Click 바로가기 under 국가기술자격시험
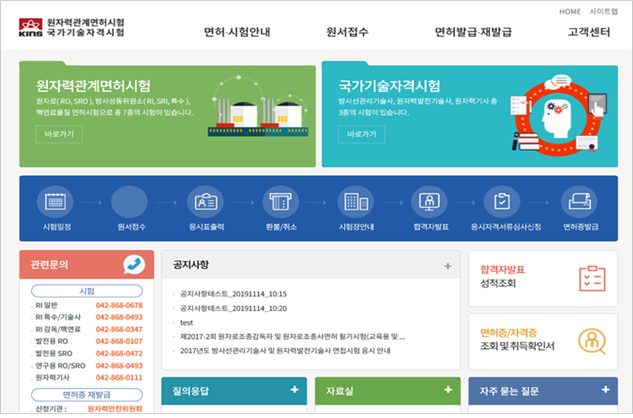This screenshot has height=418, width=633. 361,134
